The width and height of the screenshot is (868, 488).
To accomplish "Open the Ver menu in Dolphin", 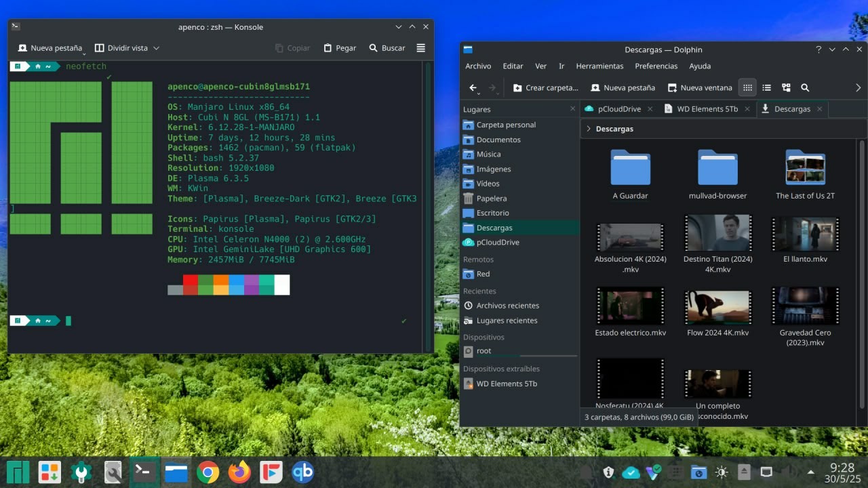I will [540, 66].
